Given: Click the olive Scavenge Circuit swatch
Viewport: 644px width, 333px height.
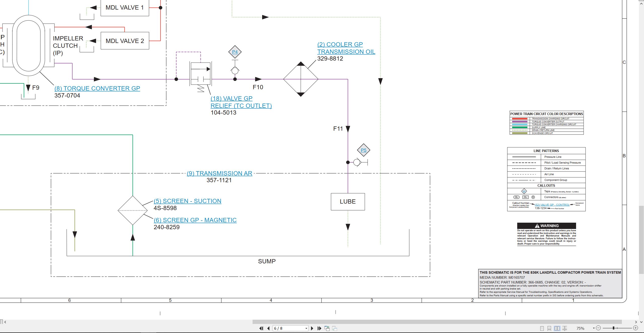Looking at the screenshot, I should point(519,133).
